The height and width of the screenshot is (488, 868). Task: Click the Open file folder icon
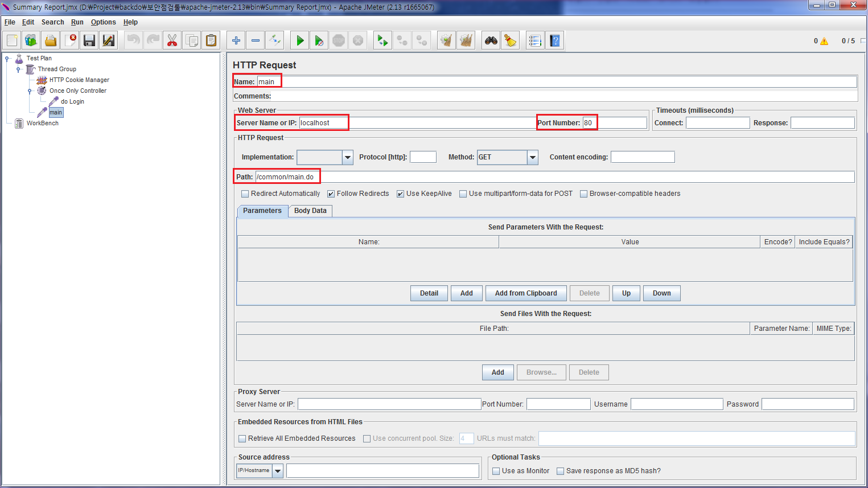51,40
